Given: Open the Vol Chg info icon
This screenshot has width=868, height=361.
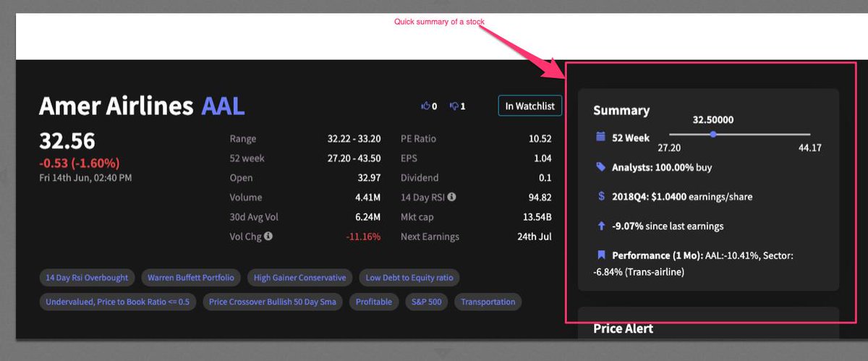Looking at the screenshot, I should [x=268, y=236].
